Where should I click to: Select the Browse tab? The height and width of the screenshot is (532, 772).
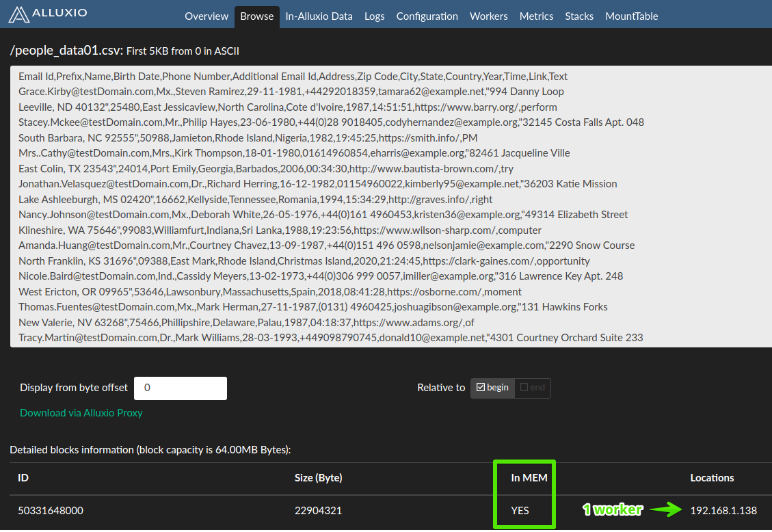coord(257,16)
